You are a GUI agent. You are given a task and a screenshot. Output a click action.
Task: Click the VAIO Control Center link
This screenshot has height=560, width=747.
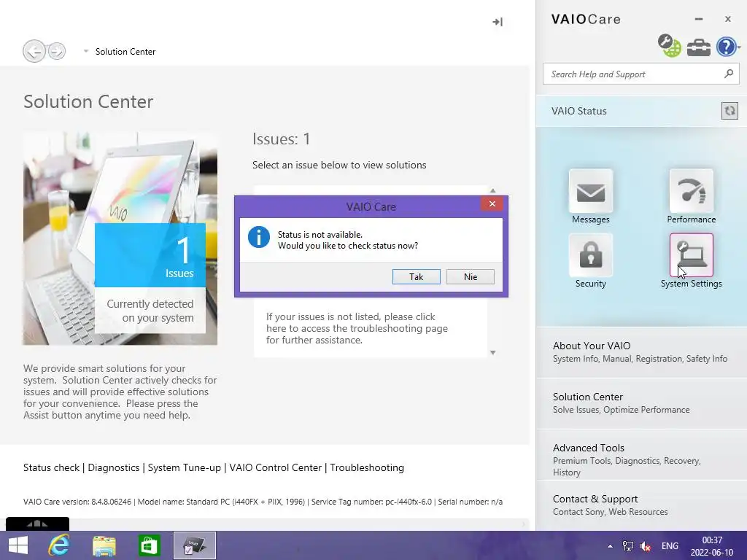point(275,467)
